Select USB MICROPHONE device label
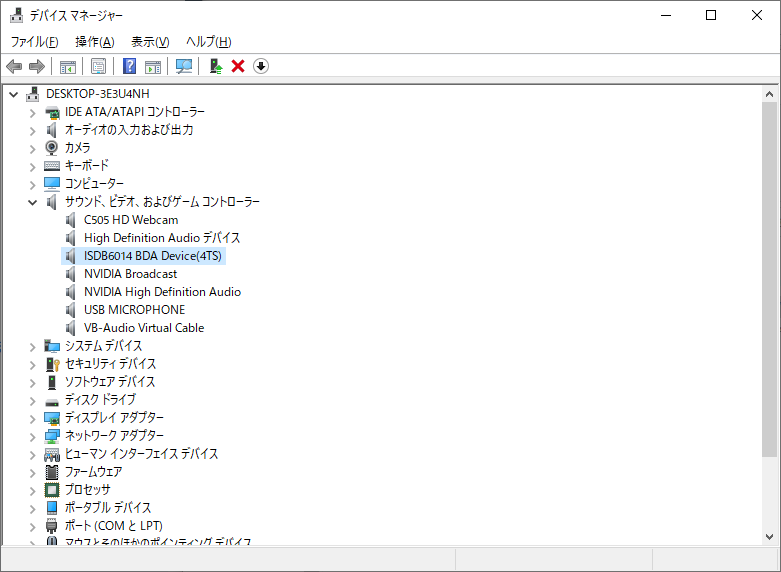781x572 pixels. coord(134,309)
